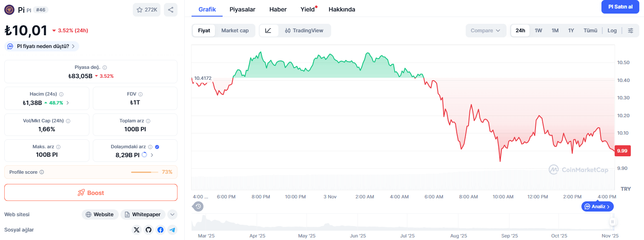Viewport: 644px width, 240px height.
Task: Open chart settings sliders icon
Action: click(x=630, y=31)
